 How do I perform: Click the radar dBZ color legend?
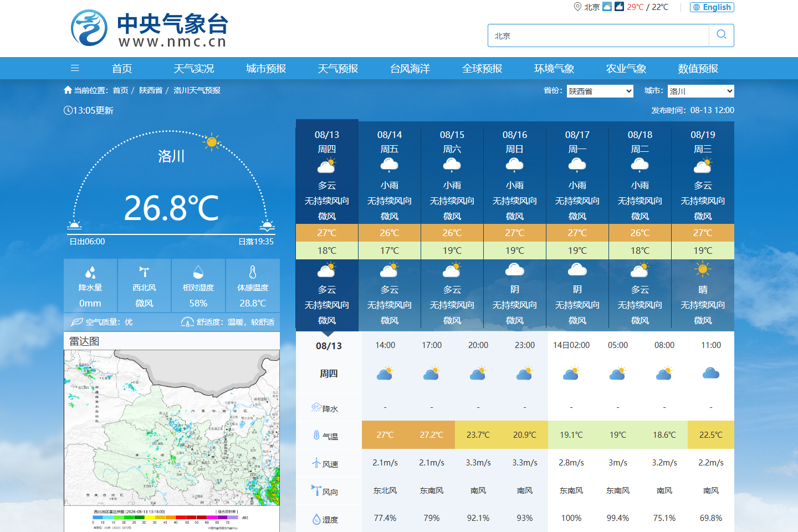[x=166, y=519]
